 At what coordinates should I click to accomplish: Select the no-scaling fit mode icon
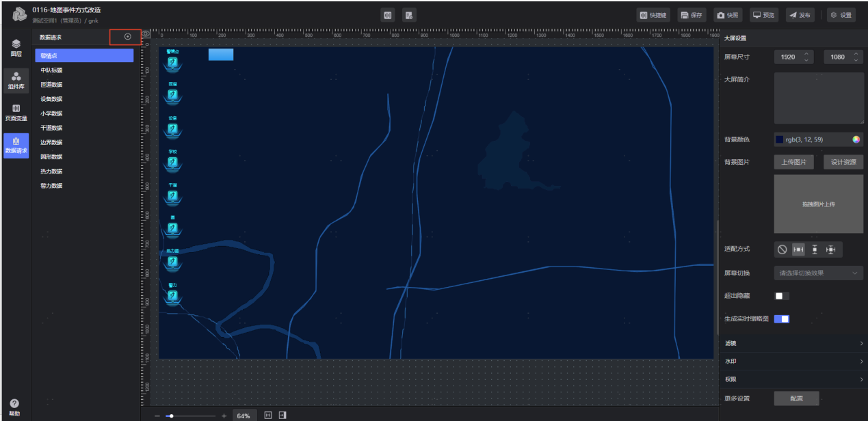pyautogui.click(x=782, y=249)
